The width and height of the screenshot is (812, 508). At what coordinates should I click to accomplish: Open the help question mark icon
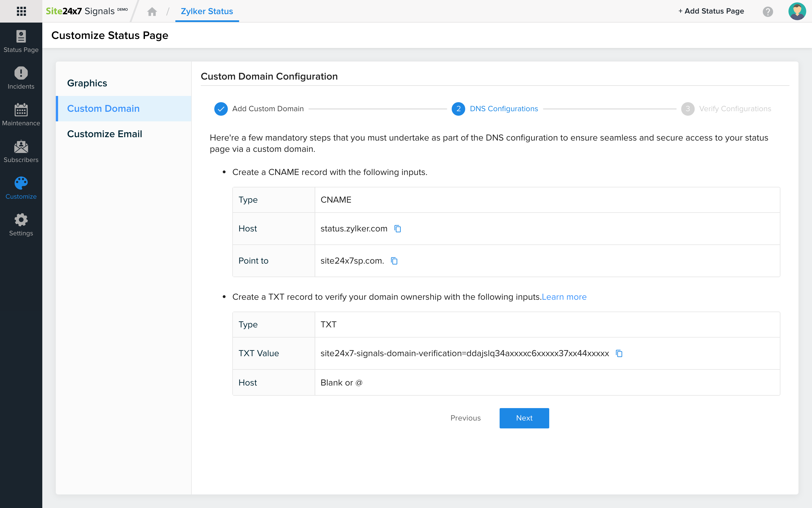pos(768,11)
